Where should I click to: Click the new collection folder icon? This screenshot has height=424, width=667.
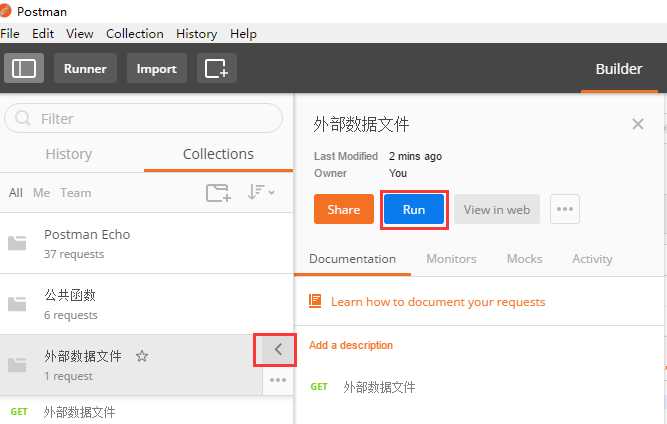(218, 193)
